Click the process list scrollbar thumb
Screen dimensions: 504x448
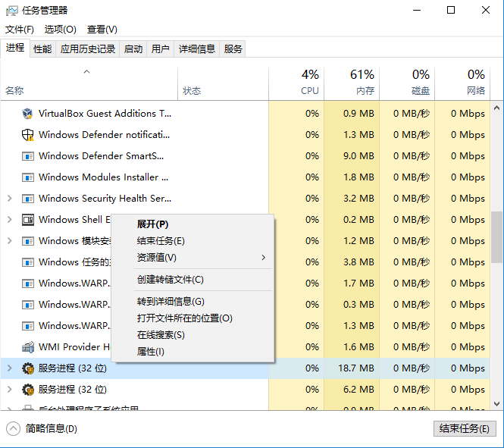pyautogui.click(x=497, y=237)
